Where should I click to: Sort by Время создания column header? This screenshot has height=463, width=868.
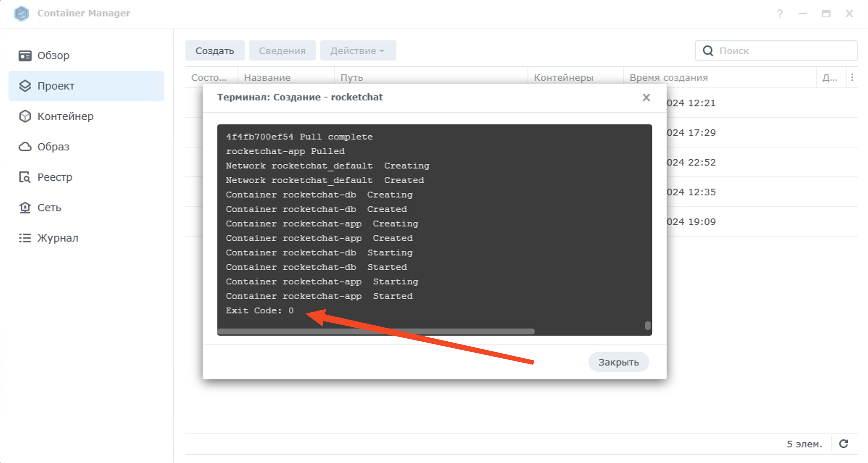(720, 78)
